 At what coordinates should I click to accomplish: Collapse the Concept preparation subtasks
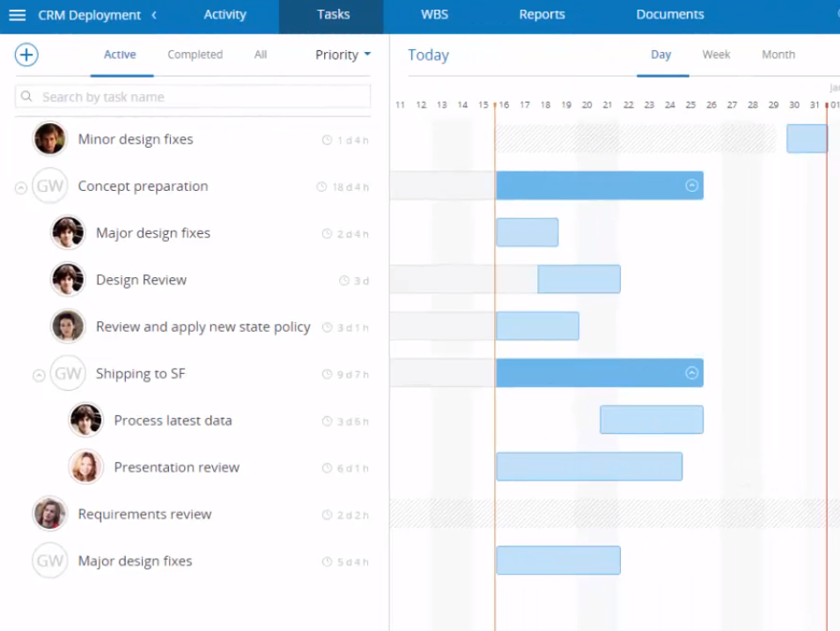[20, 186]
